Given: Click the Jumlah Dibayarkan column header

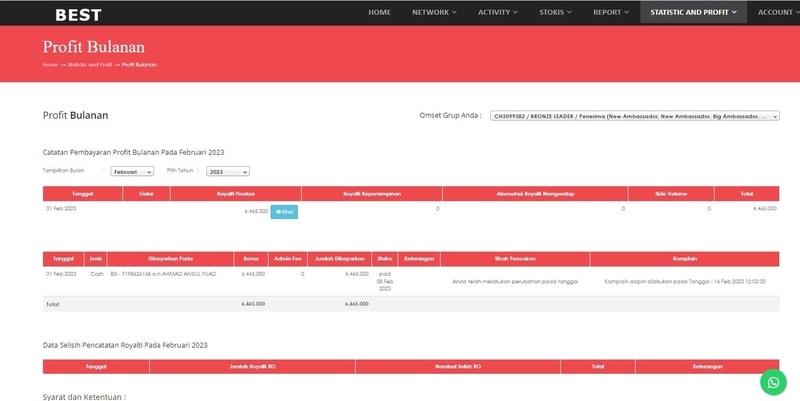Looking at the screenshot, I should 339,259.
